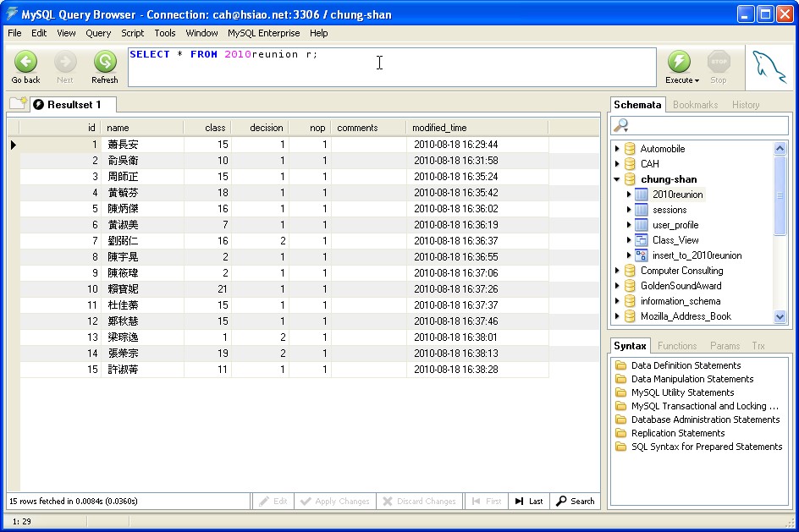The image size is (799, 532).
Task: Expand the Class_View node
Action: (629, 240)
